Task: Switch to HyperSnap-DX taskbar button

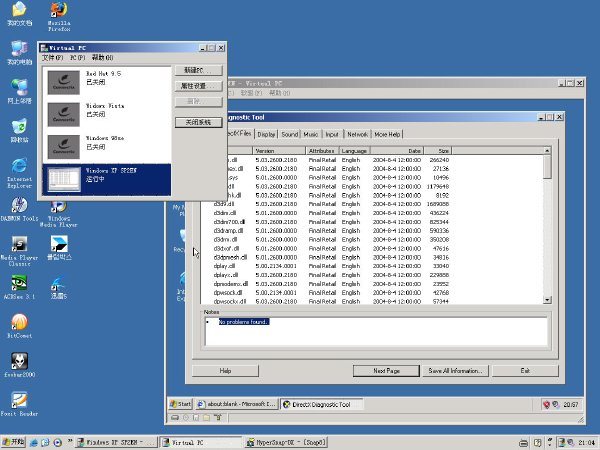Action: pyautogui.click(x=285, y=442)
